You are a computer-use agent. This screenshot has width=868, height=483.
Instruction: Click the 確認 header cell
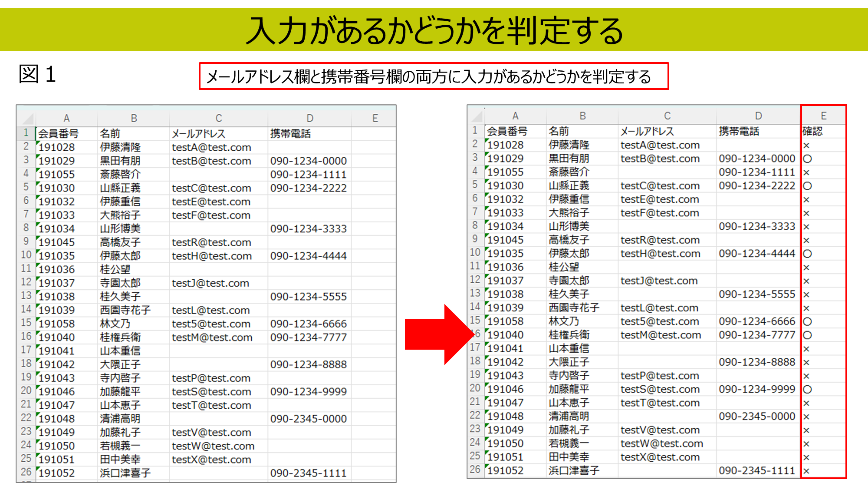812,131
